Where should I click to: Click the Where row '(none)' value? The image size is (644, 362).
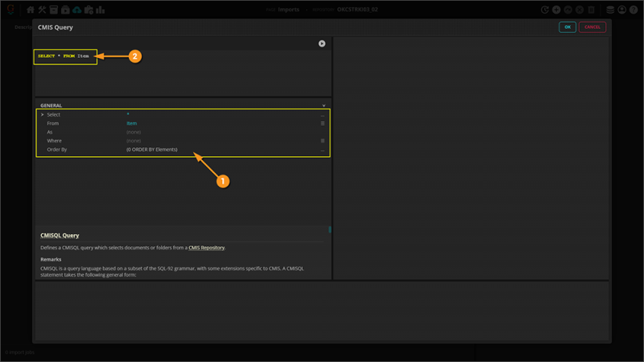134,141
